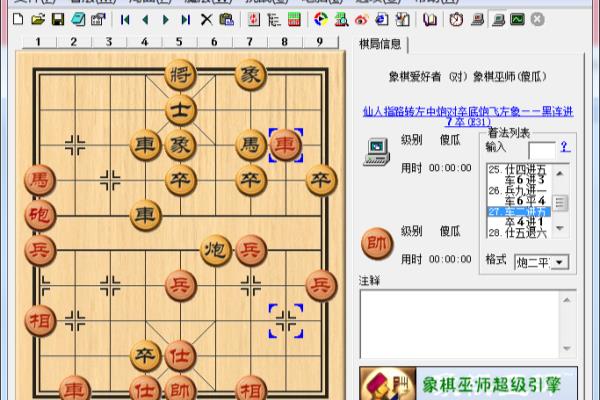Click the alarm clock timer icon
Image resolution: width=600 pixels, height=400 pixels.
point(456,19)
